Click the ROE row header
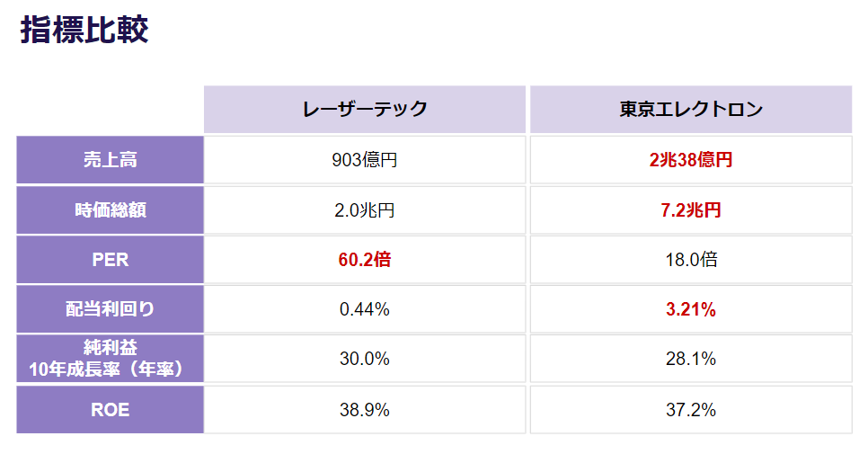868x454 pixels. (111, 410)
